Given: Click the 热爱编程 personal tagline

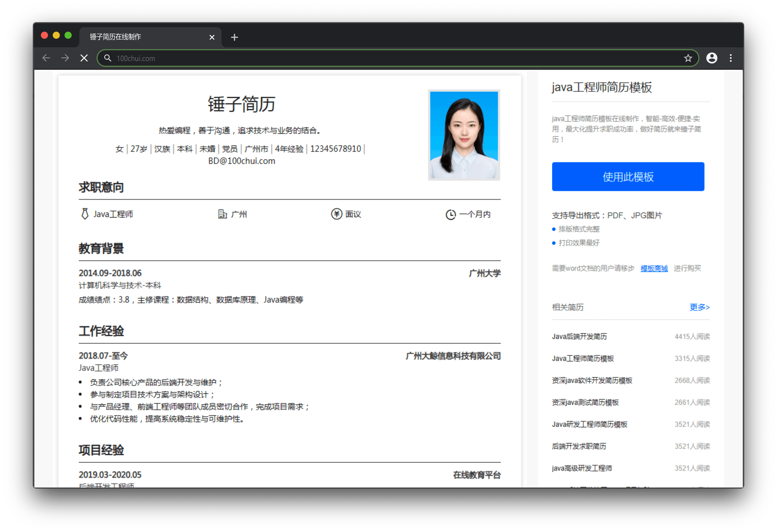Looking at the screenshot, I should point(240,130).
